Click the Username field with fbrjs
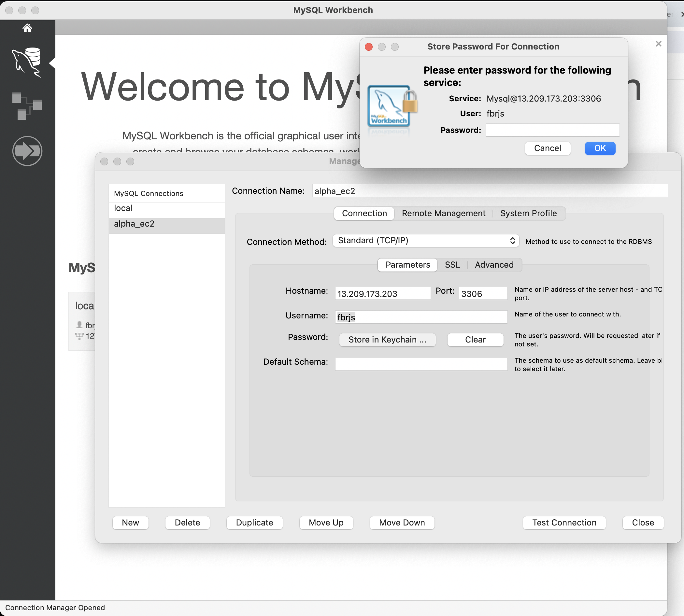The image size is (684, 616). pos(421,317)
